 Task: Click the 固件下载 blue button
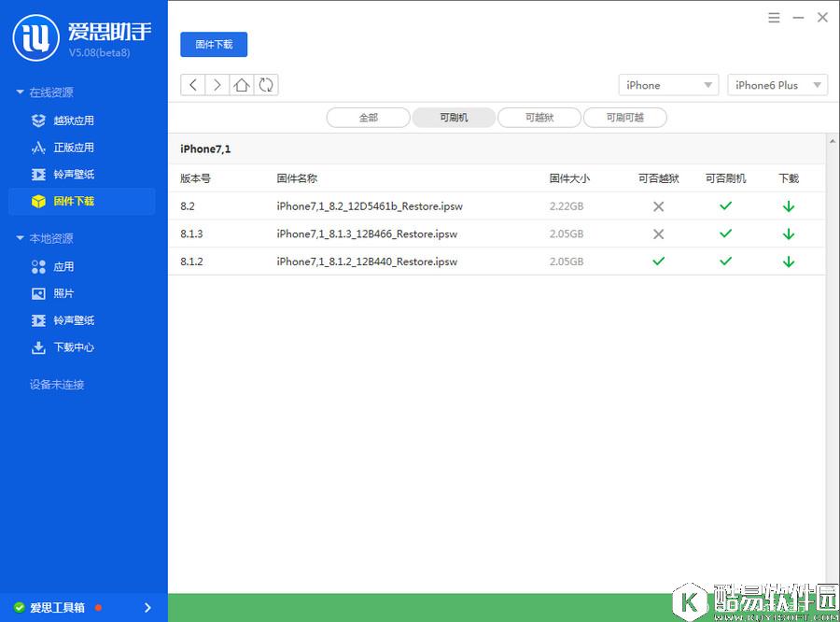(x=214, y=45)
